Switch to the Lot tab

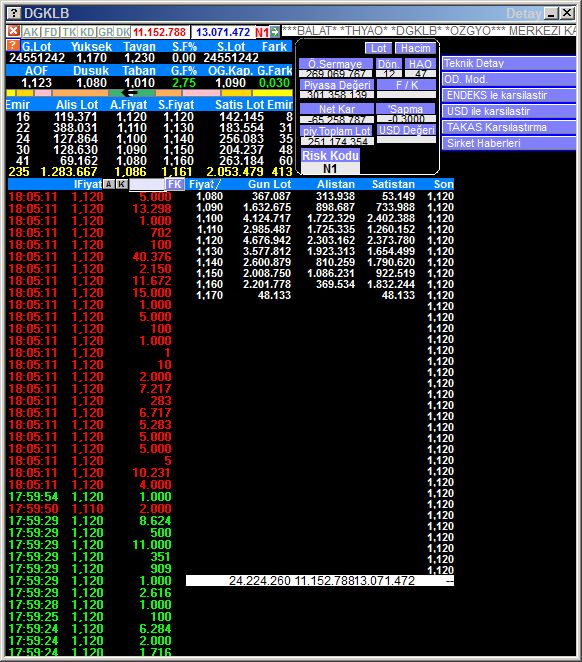tap(379, 48)
